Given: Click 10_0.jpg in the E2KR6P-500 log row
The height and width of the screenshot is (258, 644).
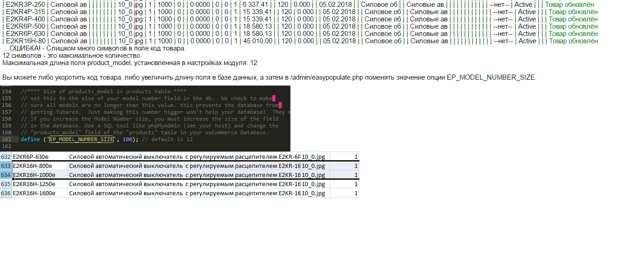Looking at the screenshot, I should (131, 26).
